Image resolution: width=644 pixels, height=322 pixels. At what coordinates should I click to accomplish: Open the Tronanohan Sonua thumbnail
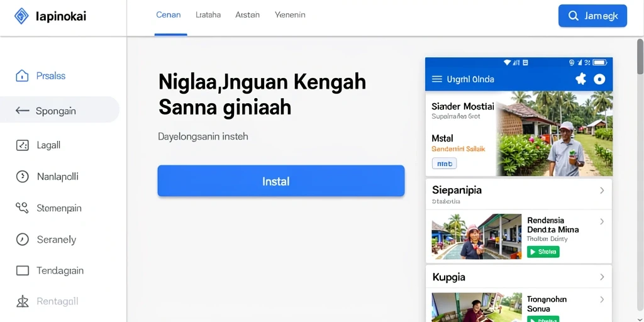point(477,307)
